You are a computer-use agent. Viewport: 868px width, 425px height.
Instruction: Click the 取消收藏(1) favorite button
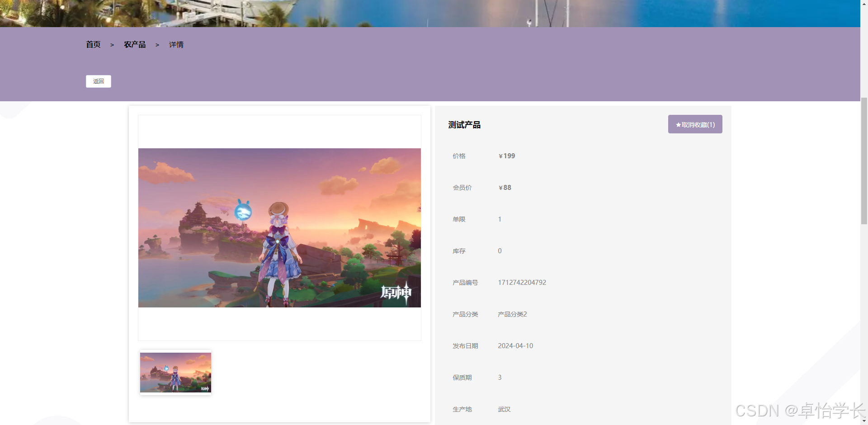(x=695, y=124)
